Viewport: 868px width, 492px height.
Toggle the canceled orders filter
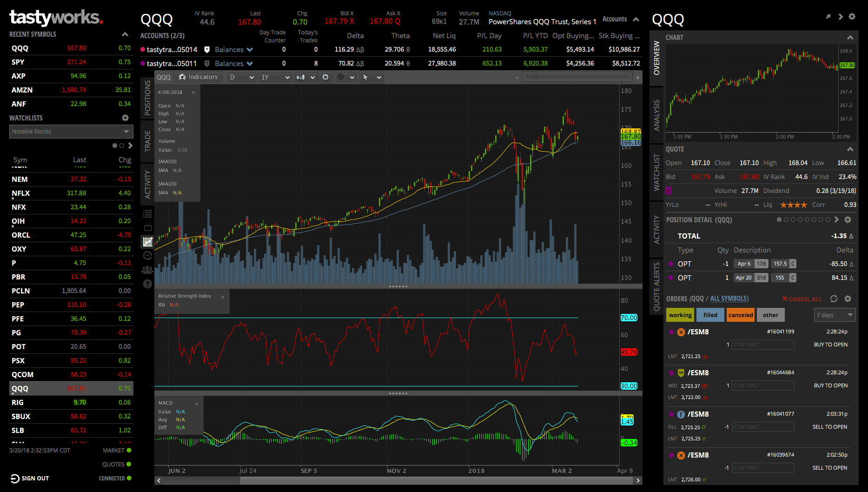pos(741,315)
